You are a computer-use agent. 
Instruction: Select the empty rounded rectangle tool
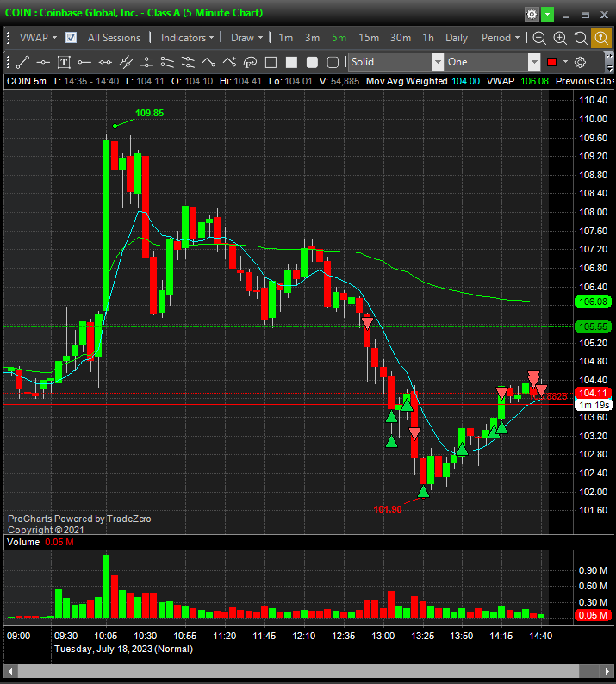click(333, 62)
